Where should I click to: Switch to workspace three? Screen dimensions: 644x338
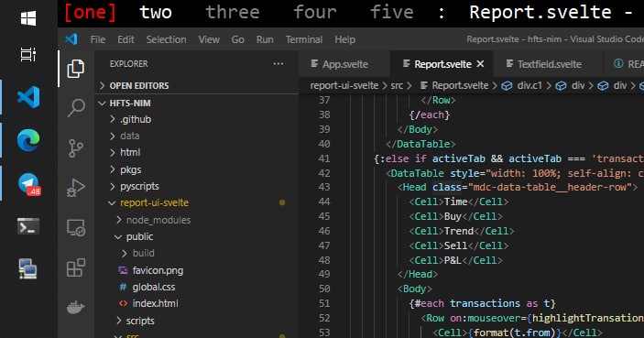pos(233,12)
